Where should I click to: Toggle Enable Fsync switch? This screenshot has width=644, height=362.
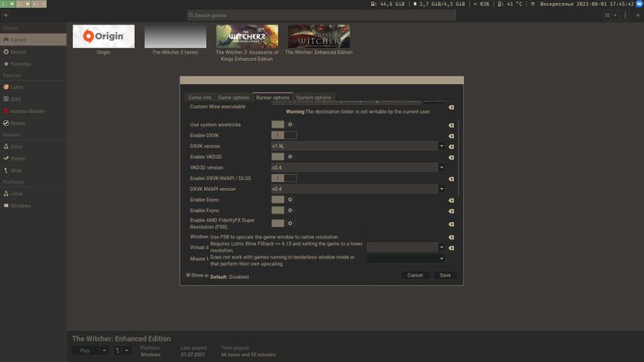click(283, 210)
